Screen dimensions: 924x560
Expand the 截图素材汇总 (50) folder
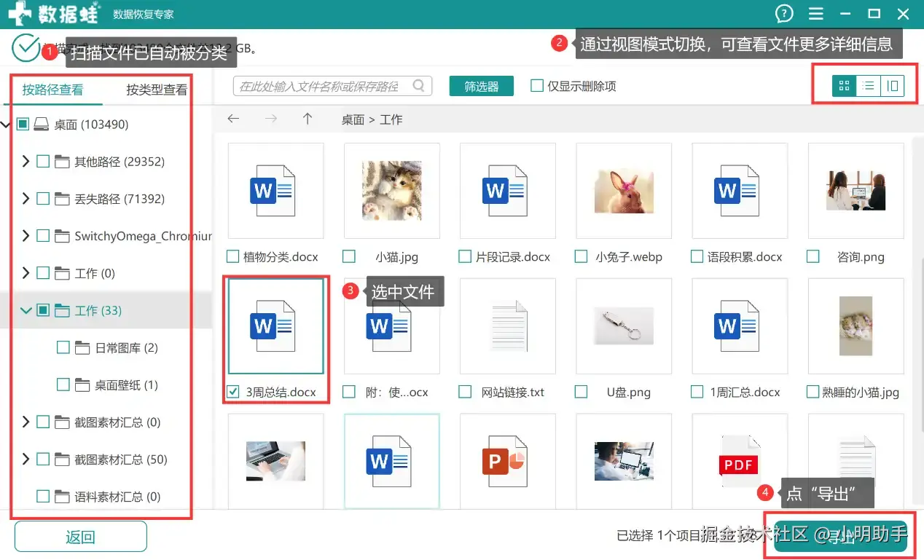click(26, 460)
